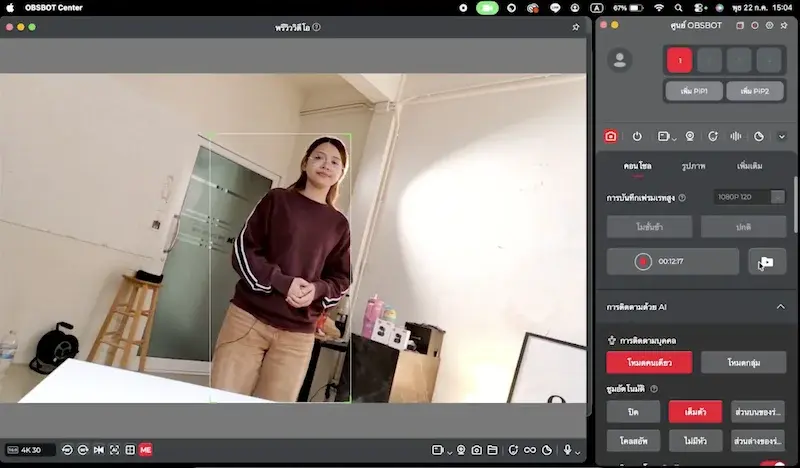Expand the toolbar chevron in right panel
The width and height of the screenshot is (800, 468).
pos(781,136)
